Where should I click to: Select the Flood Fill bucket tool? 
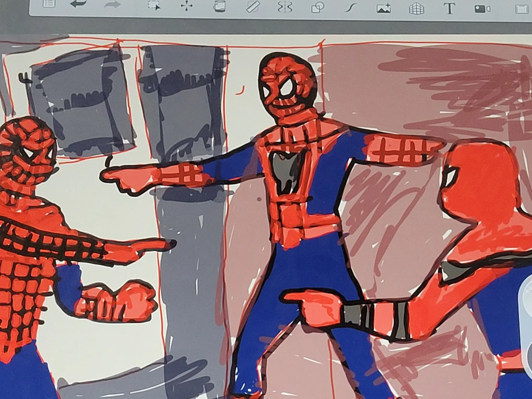click(219, 6)
